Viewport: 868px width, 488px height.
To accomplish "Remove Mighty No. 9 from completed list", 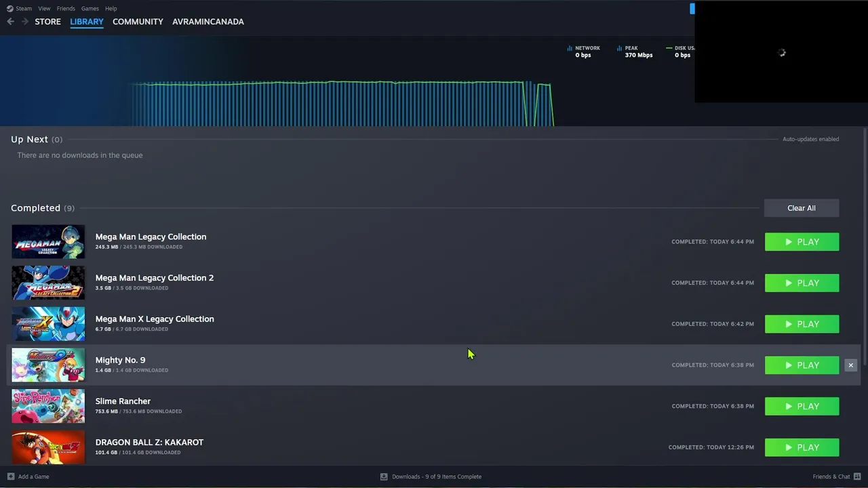I will (x=850, y=365).
